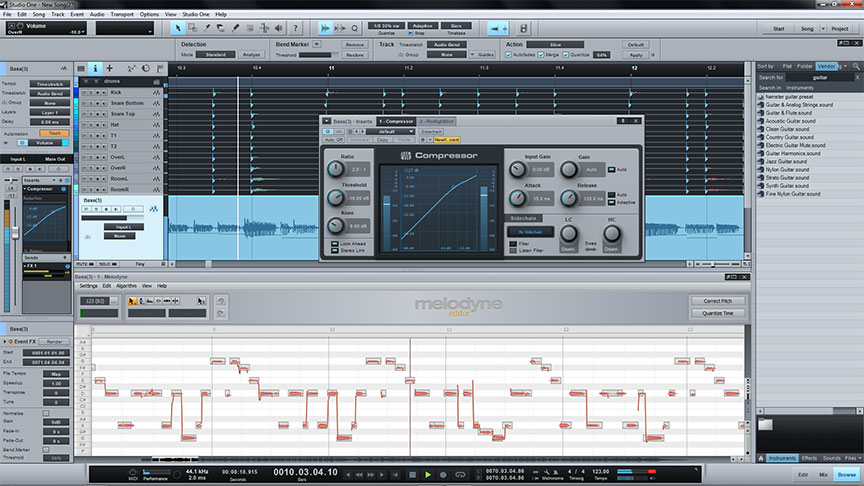Click Correct Pitch in Melodyne
Image resolution: width=864 pixels, height=486 pixels.
tap(718, 301)
